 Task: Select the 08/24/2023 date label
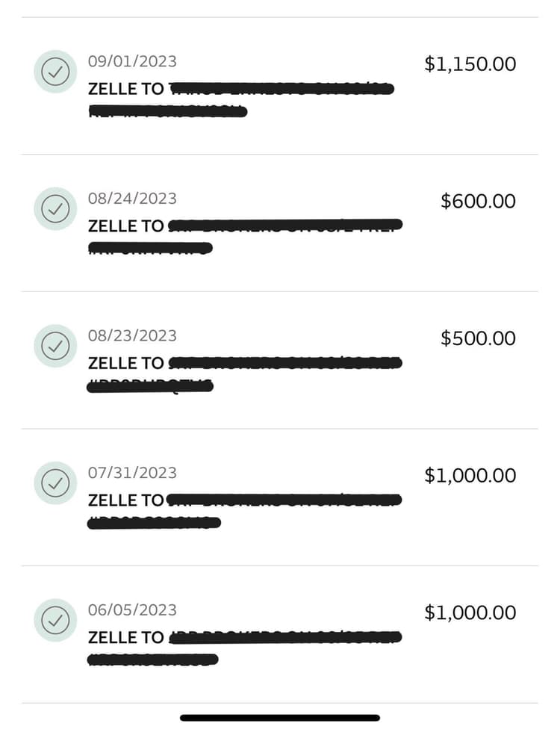tap(132, 199)
